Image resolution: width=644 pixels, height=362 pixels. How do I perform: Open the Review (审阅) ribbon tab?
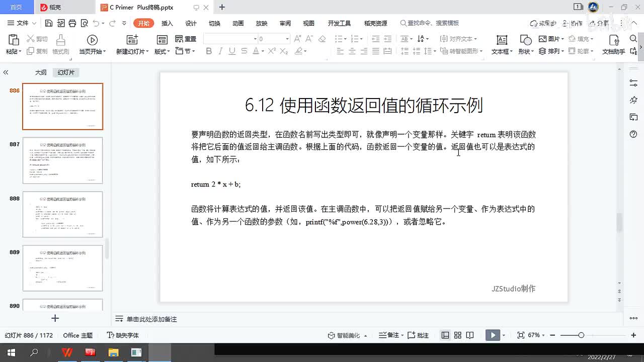point(285,23)
